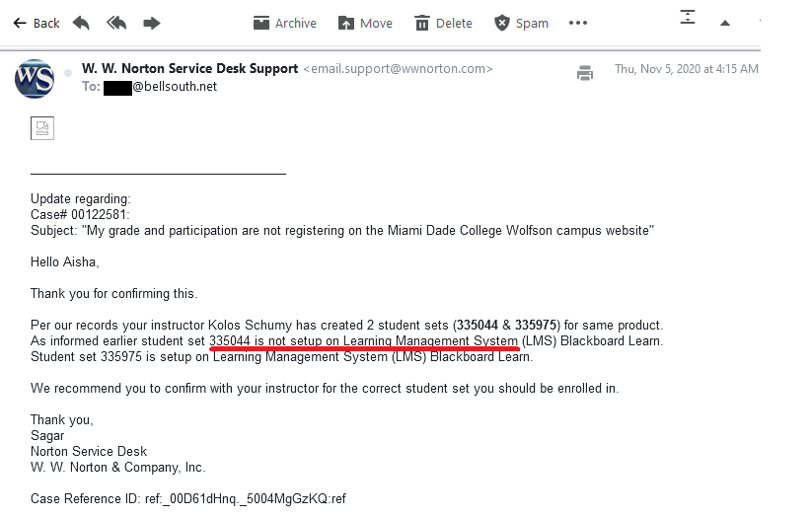Click the underlined 335044 not setup text

click(363, 340)
